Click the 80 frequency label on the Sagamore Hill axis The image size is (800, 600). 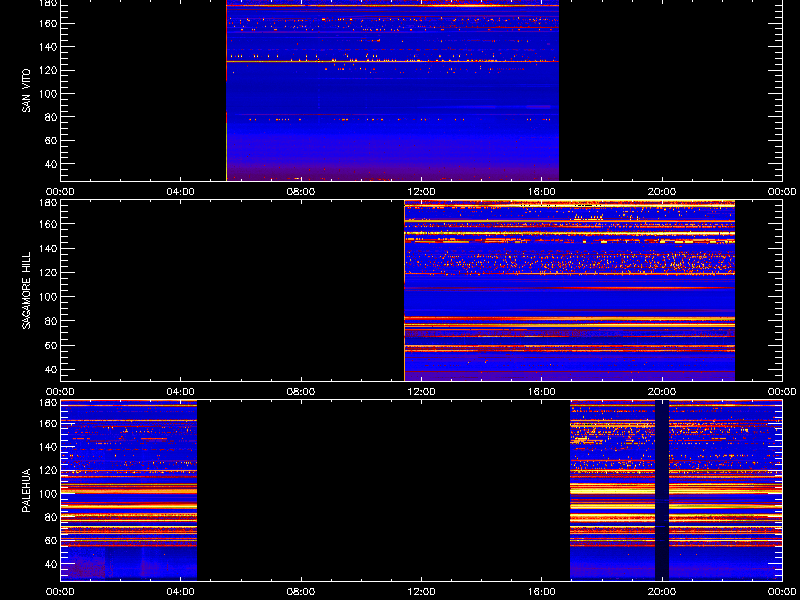49,321
